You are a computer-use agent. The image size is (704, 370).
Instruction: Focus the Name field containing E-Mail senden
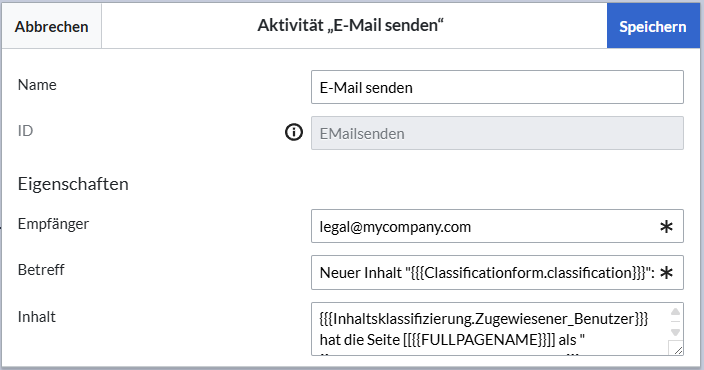[497, 87]
